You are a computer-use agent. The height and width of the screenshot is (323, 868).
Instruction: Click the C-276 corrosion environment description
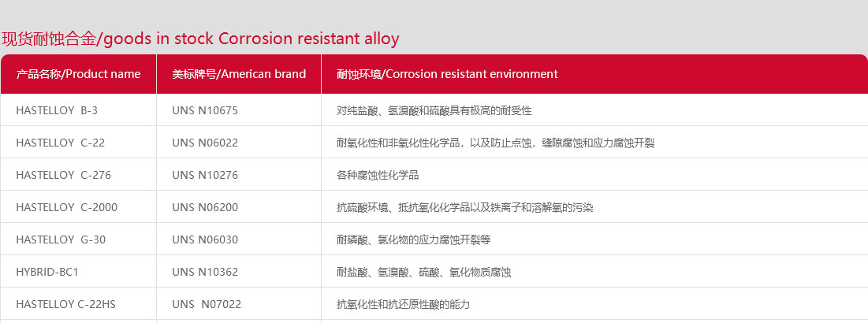pos(378,176)
